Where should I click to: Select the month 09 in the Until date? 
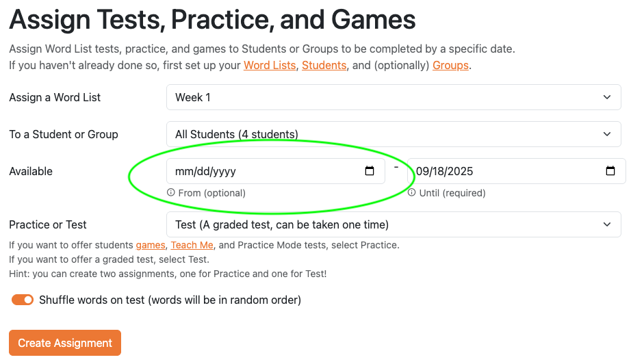[423, 172]
